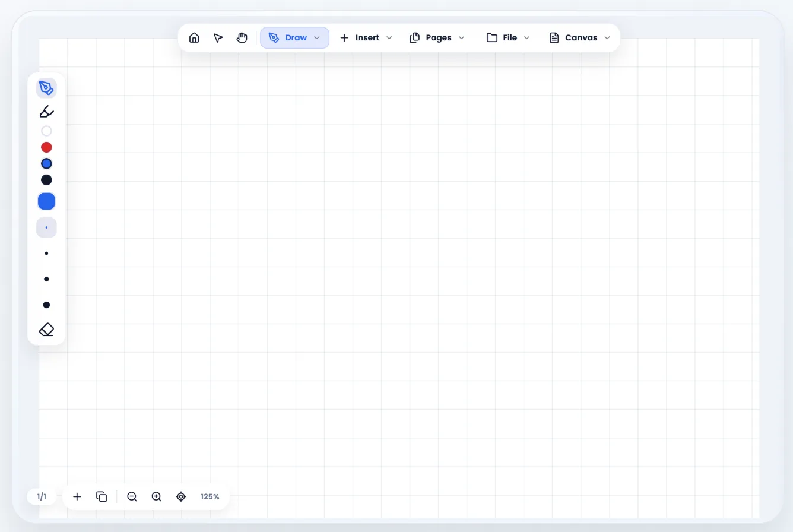Screen dimensions: 793x532
Task: Select the second stroke size dot
Action: 46,253
